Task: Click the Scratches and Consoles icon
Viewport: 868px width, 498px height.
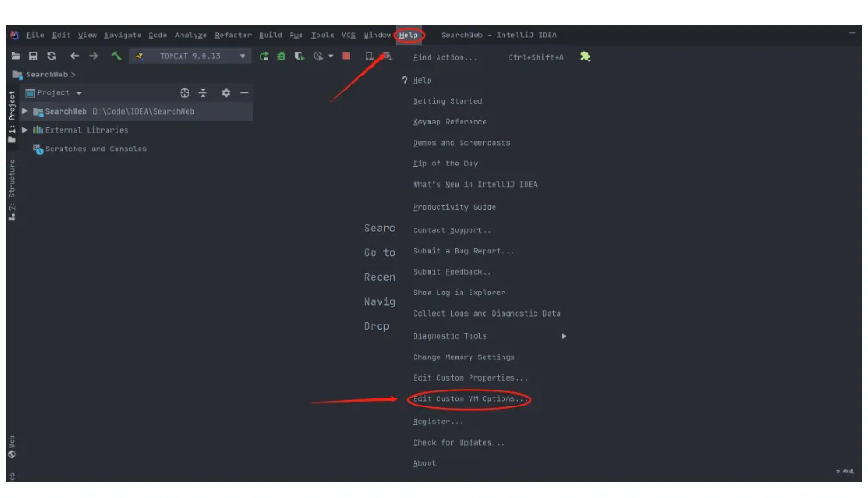Action: pos(37,149)
